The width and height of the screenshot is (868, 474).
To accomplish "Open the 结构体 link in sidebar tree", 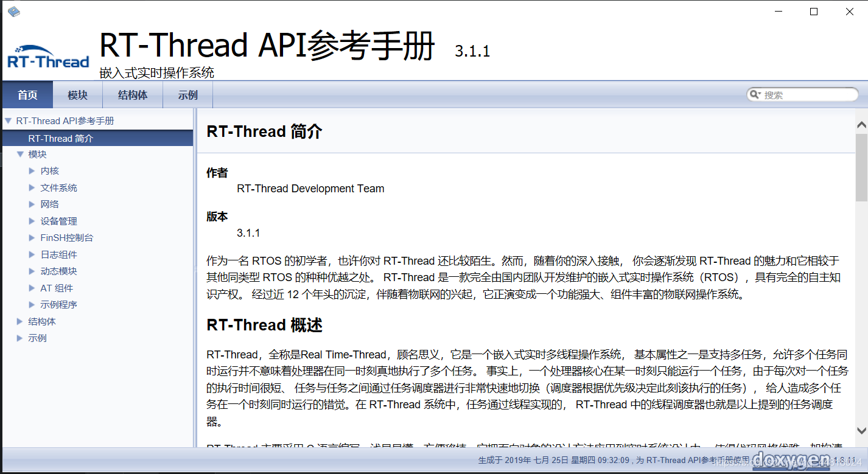I will [42, 321].
